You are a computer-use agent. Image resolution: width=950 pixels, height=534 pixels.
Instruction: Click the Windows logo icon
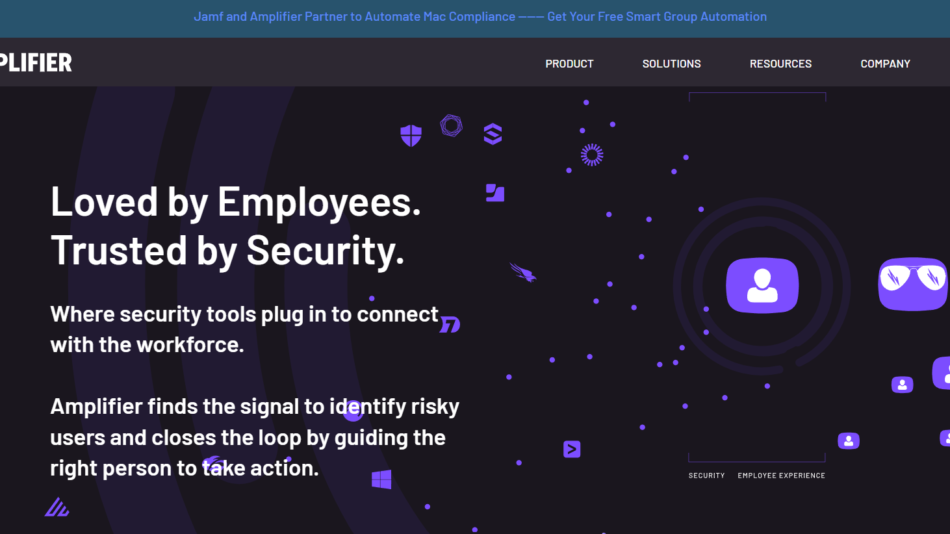(x=381, y=480)
